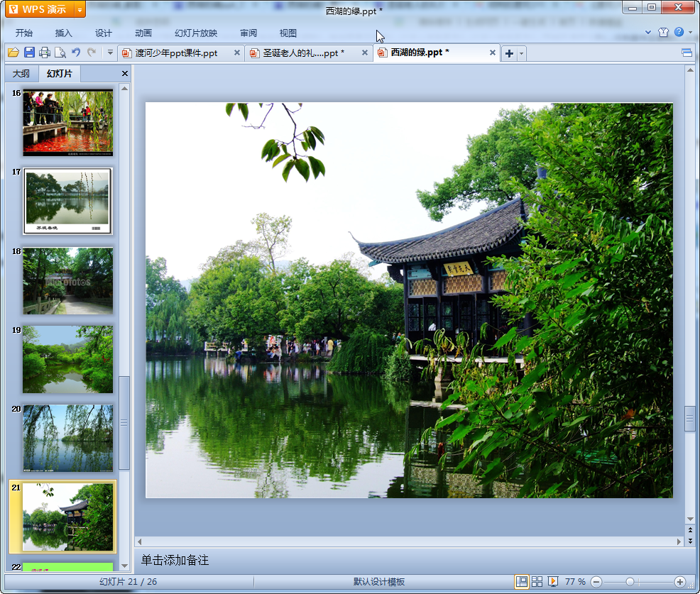This screenshot has height=594, width=700.
Task: Click thumbnail pane scroll up arrow
Action: 124,89
